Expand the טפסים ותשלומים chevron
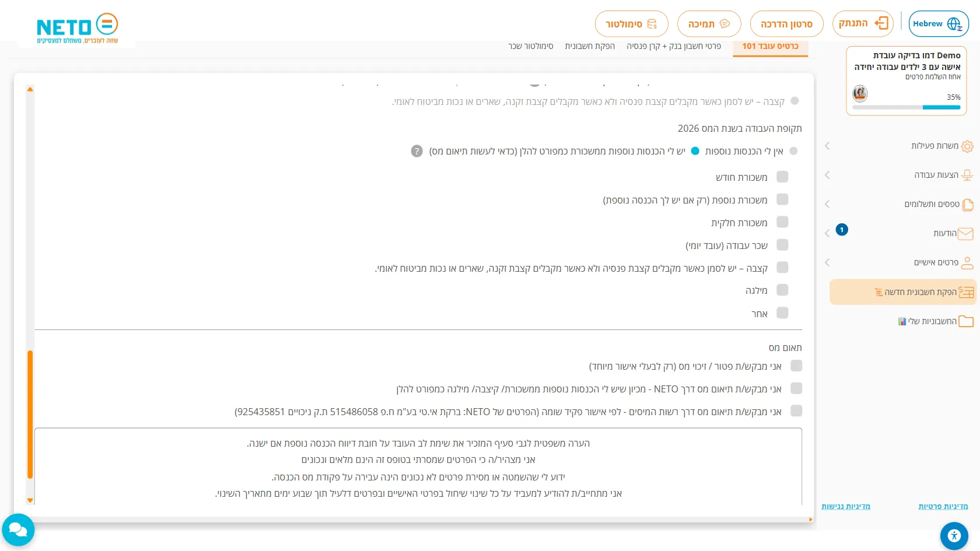980x551 pixels. [827, 204]
